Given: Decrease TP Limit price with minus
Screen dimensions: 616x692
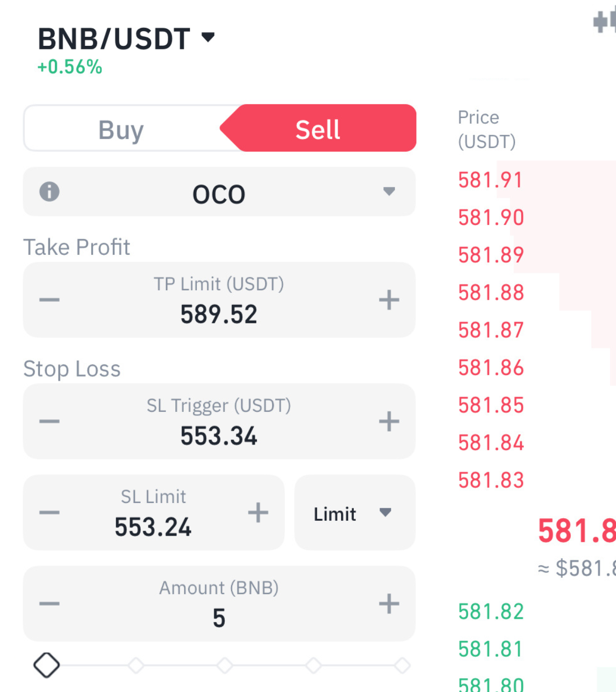Looking at the screenshot, I should (x=49, y=300).
